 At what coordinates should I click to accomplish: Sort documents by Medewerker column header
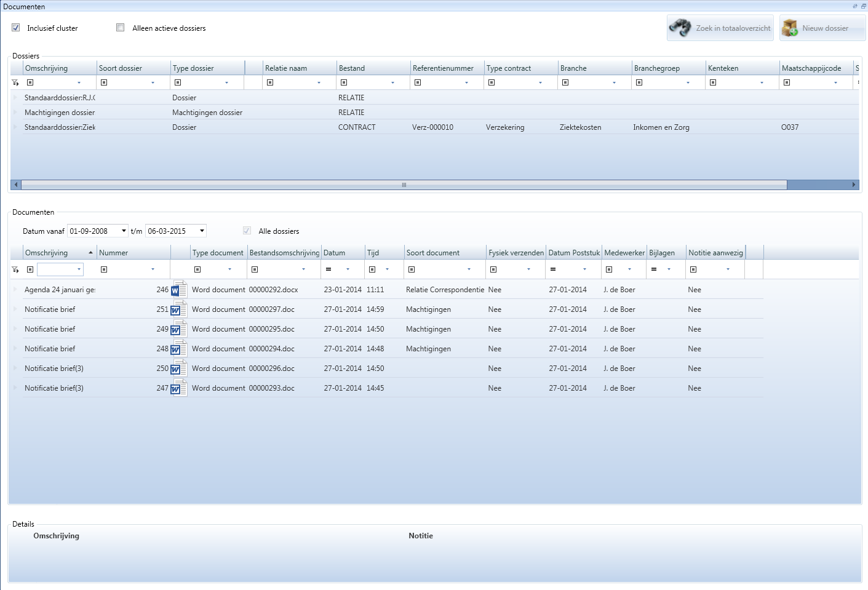[x=624, y=253]
